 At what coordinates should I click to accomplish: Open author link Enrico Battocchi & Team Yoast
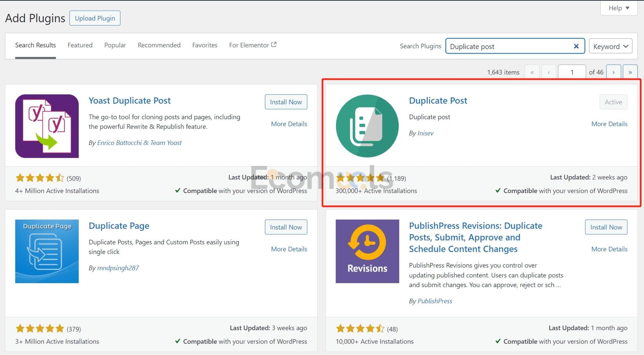pos(139,143)
